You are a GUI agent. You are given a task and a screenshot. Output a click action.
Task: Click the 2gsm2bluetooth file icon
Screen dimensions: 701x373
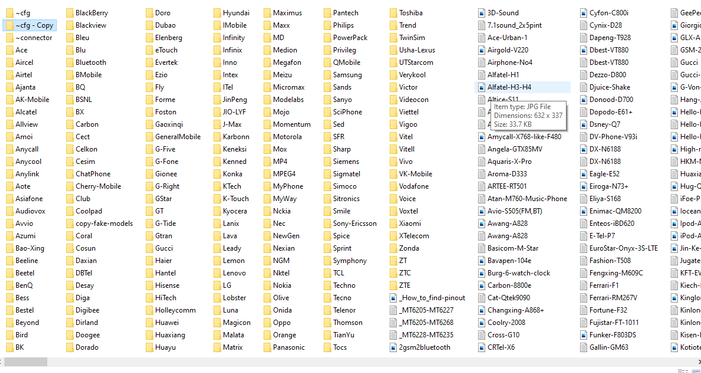(x=393, y=347)
